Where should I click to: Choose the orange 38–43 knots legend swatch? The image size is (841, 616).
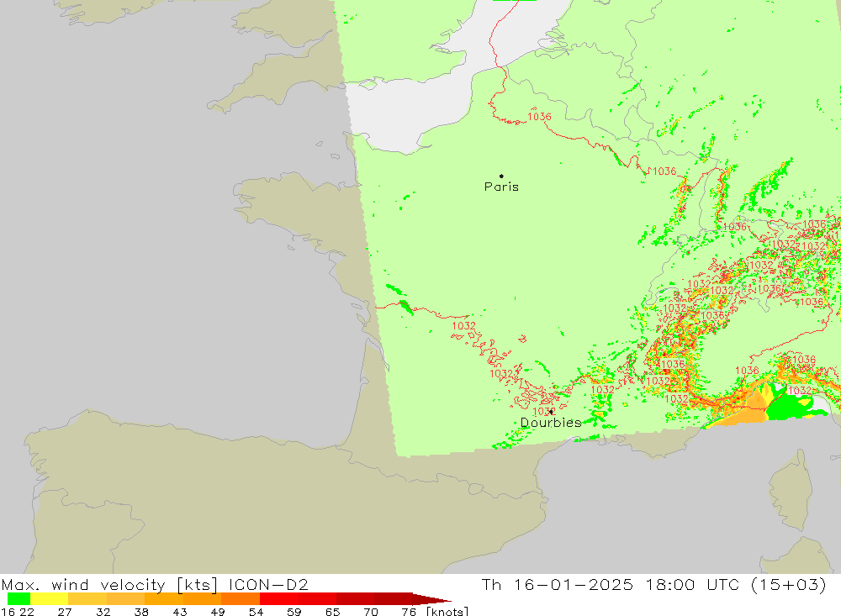point(164,599)
